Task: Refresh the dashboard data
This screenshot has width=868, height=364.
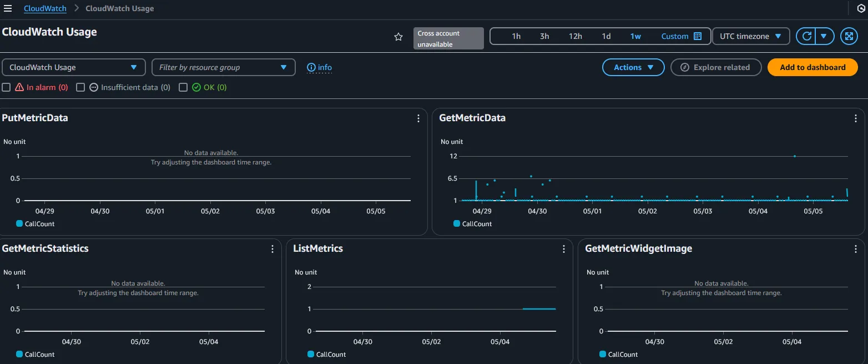Action: point(807,36)
